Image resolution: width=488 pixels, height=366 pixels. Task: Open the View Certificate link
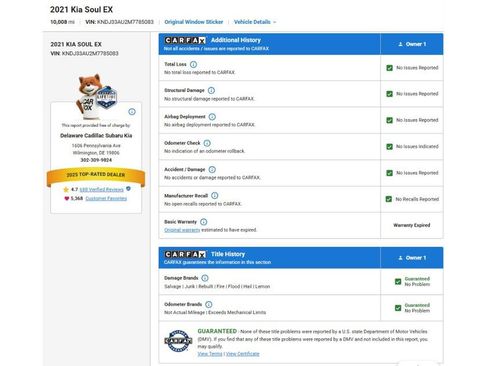tap(243, 354)
